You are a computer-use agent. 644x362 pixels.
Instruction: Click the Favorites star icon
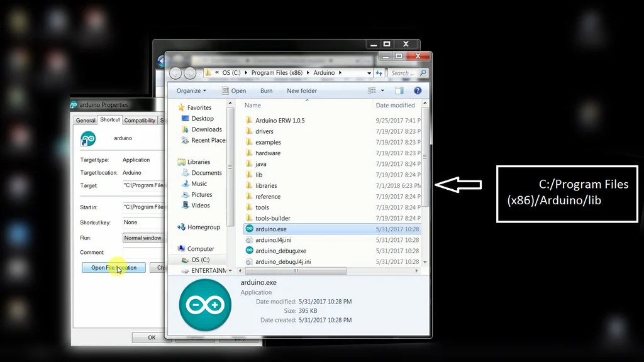[181, 107]
